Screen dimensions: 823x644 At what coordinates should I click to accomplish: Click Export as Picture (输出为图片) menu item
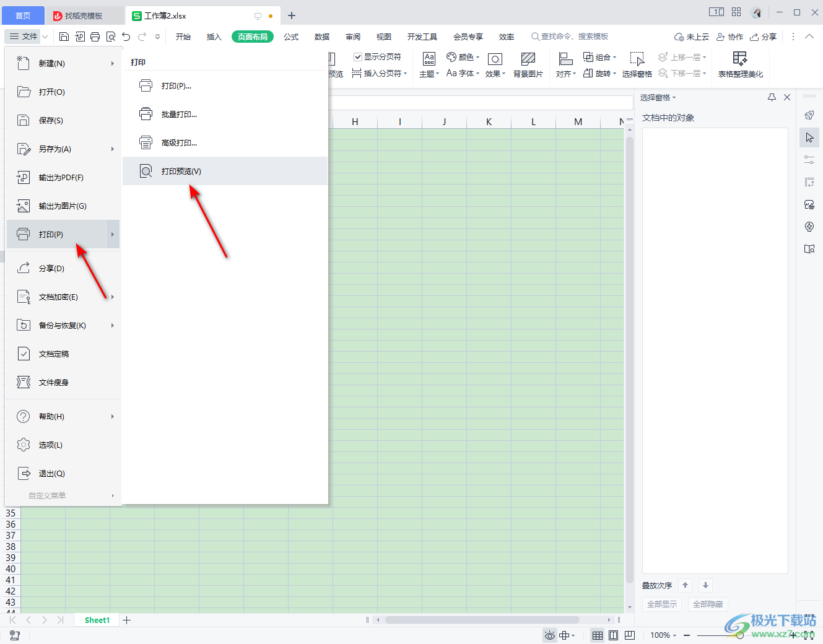(x=63, y=206)
